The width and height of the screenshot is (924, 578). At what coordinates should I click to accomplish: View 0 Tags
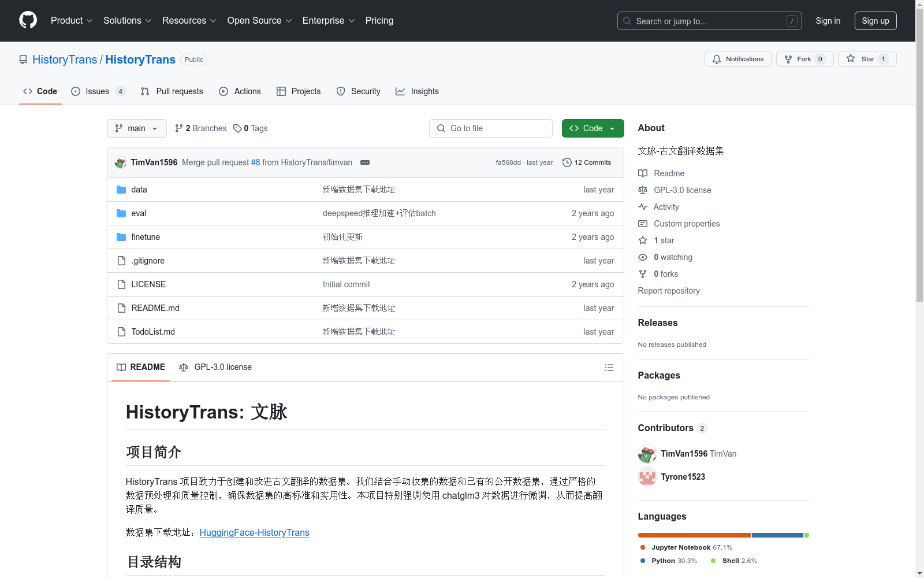tap(251, 128)
